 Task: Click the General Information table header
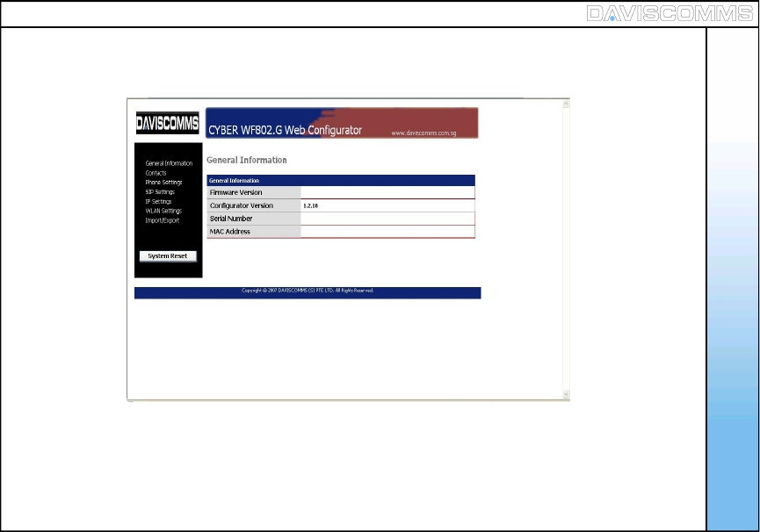(341, 181)
